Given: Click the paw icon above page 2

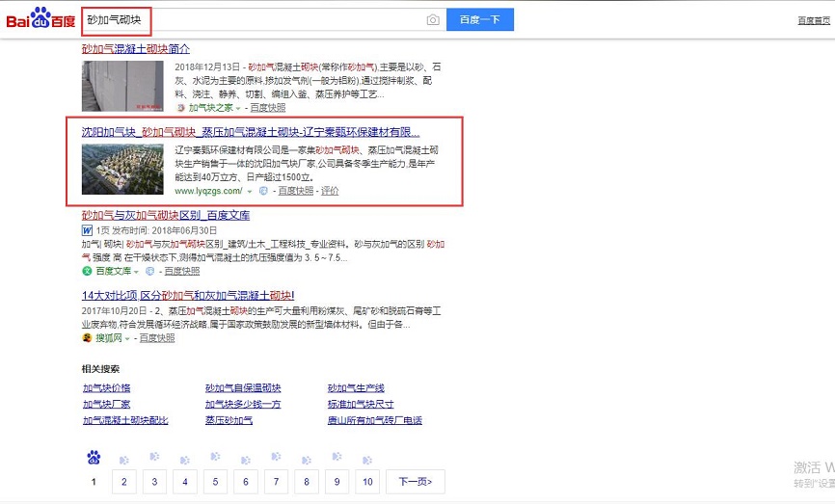Looking at the screenshot, I should pos(124,461).
